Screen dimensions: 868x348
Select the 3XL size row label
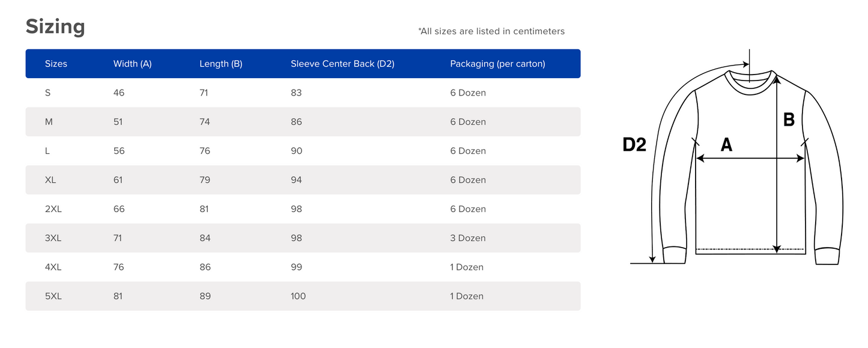point(53,238)
